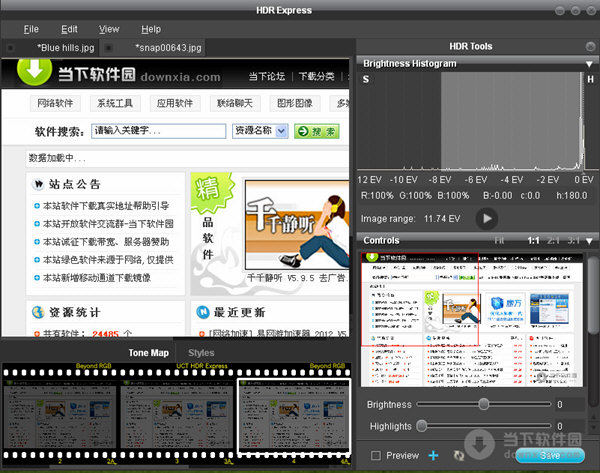Click the main image canvas

(x=175, y=197)
